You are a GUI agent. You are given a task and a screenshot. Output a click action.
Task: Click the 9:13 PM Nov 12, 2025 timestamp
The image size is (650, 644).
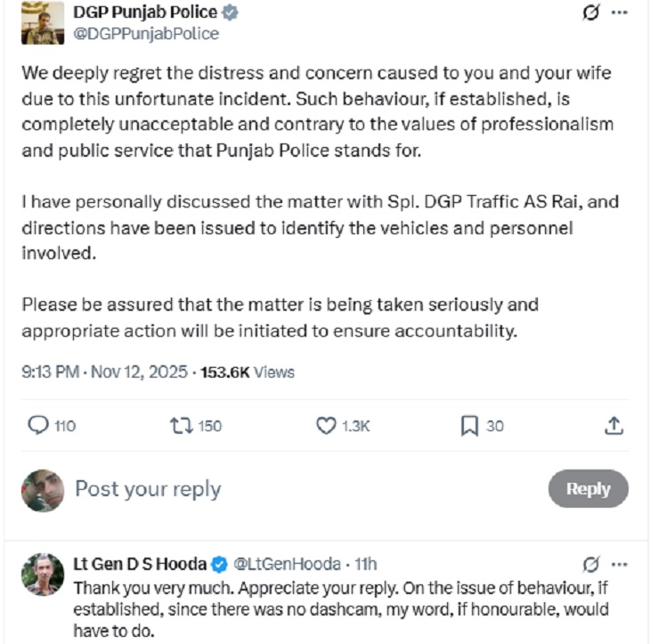pyautogui.click(x=104, y=372)
